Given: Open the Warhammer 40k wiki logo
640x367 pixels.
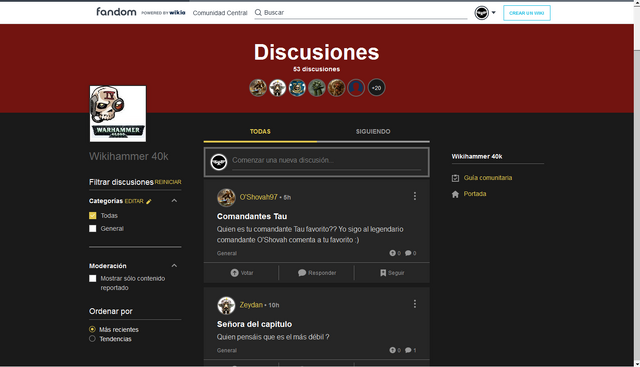Looking at the screenshot, I should click(118, 114).
